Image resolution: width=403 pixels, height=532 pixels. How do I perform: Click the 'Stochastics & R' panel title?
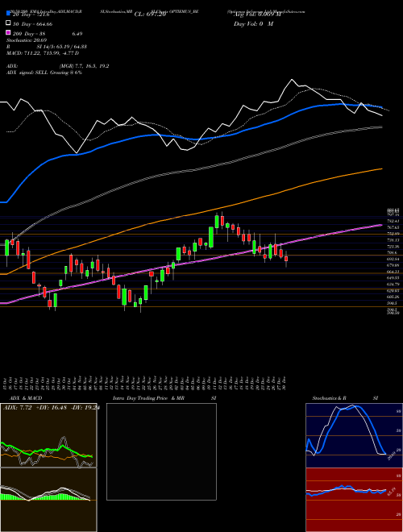330,398
